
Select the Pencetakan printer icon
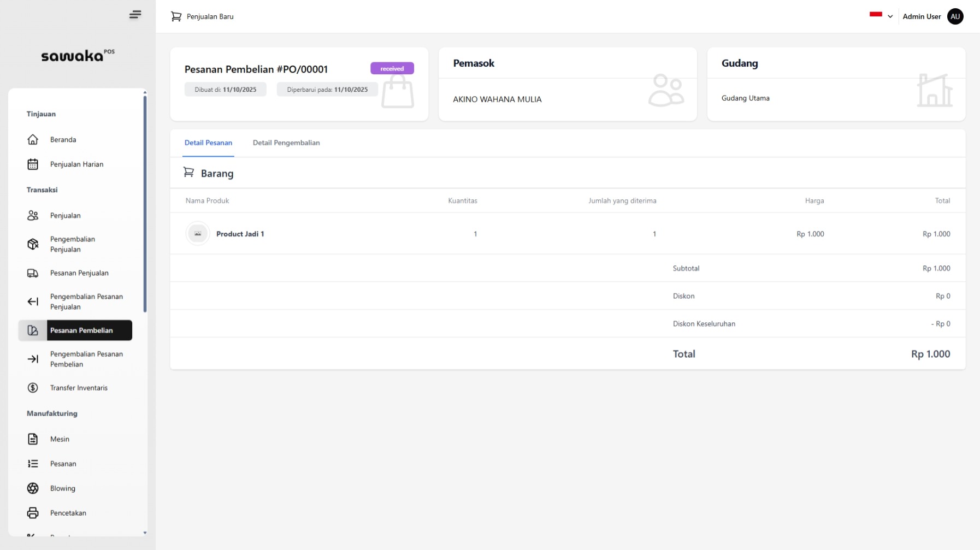[33, 513]
